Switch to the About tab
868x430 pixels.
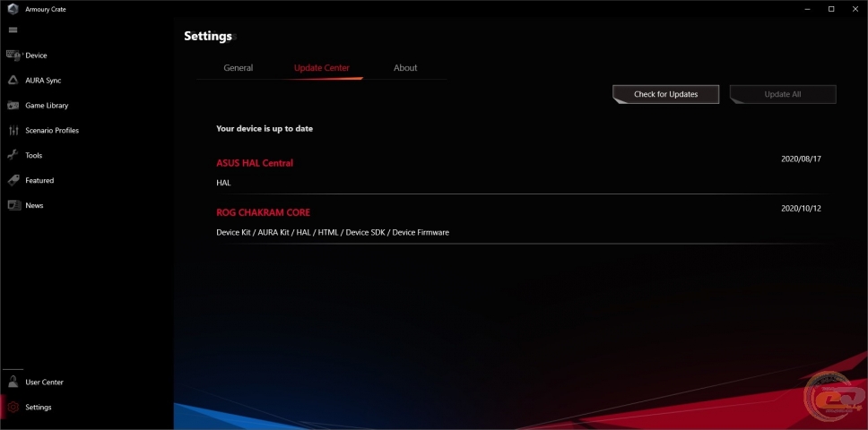point(405,68)
